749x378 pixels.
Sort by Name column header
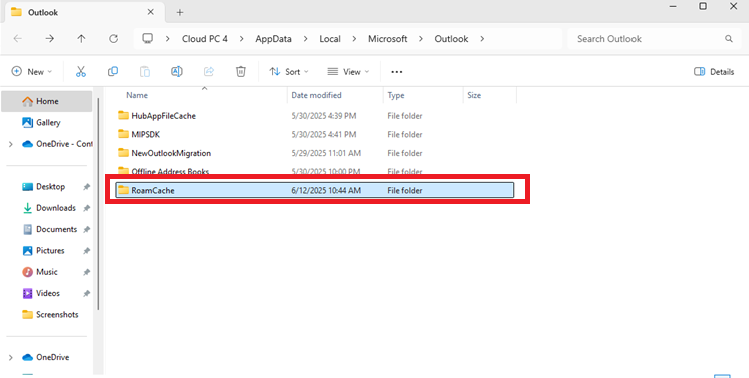(137, 95)
